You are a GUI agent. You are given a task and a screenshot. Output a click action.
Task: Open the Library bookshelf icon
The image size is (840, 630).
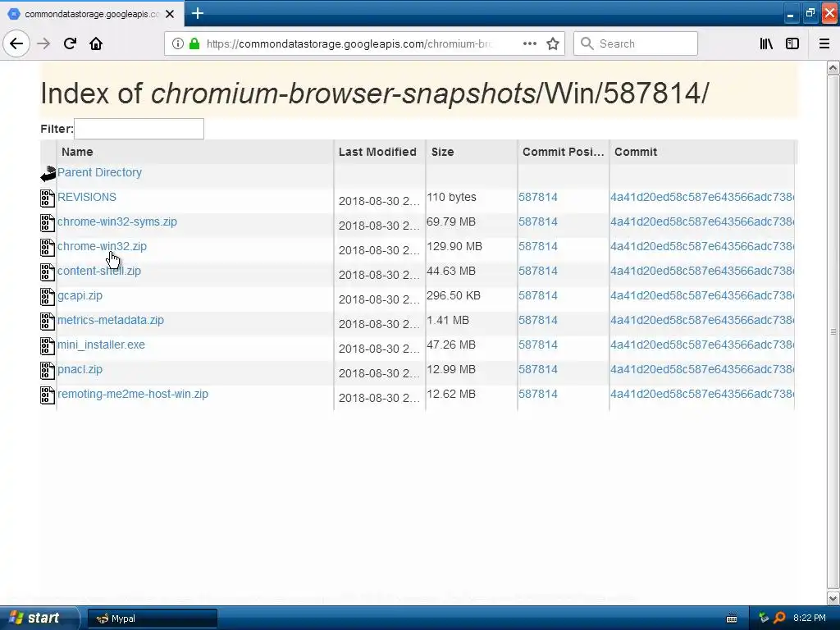(766, 43)
